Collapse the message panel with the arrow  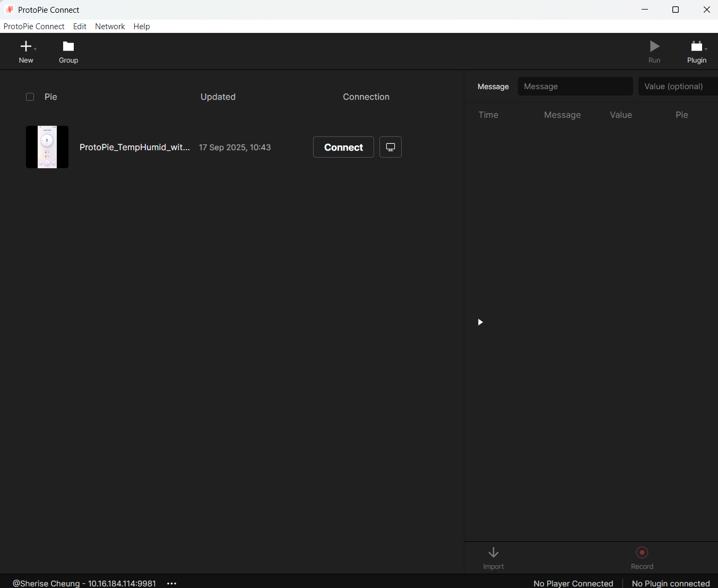coord(480,322)
